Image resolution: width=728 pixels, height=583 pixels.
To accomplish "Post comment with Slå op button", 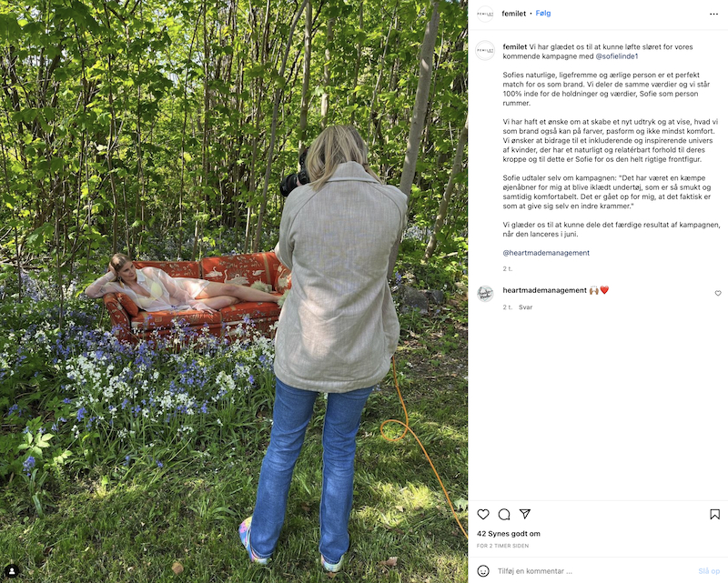I will click(x=709, y=571).
